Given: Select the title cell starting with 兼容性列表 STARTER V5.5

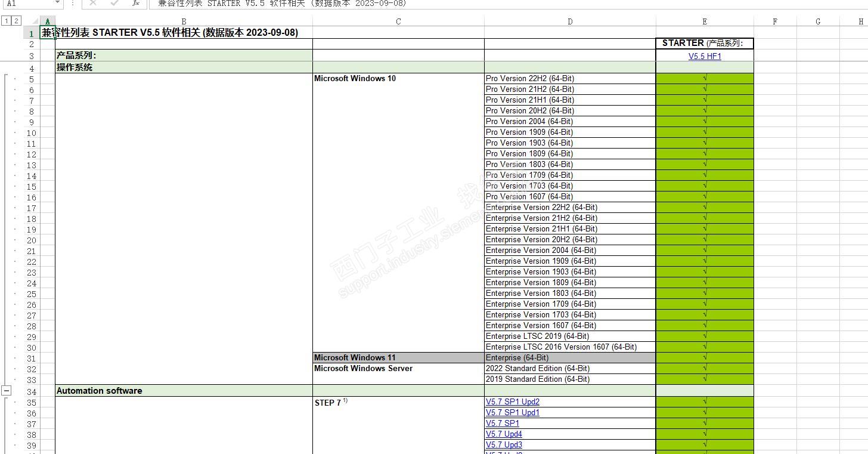Looking at the screenshot, I should click(x=170, y=33).
